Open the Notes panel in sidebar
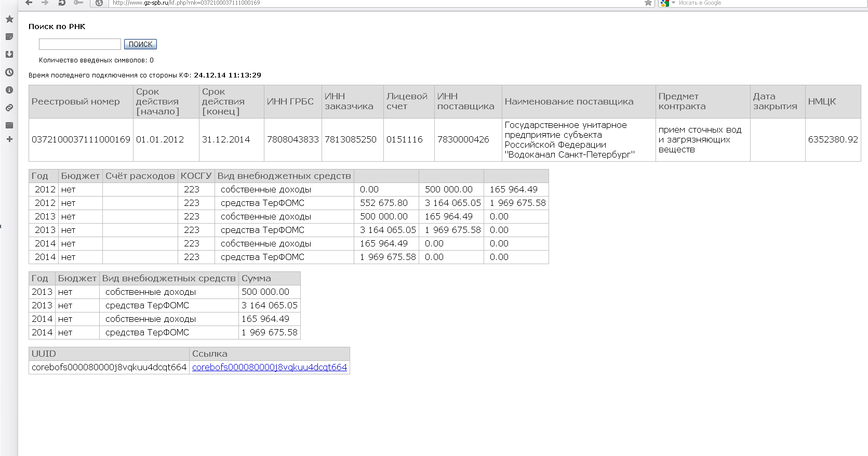Screen dimensions: 868x456 [x=9, y=37]
